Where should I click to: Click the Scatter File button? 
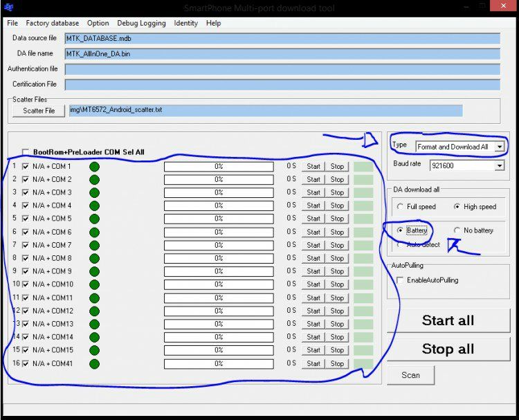tap(39, 111)
